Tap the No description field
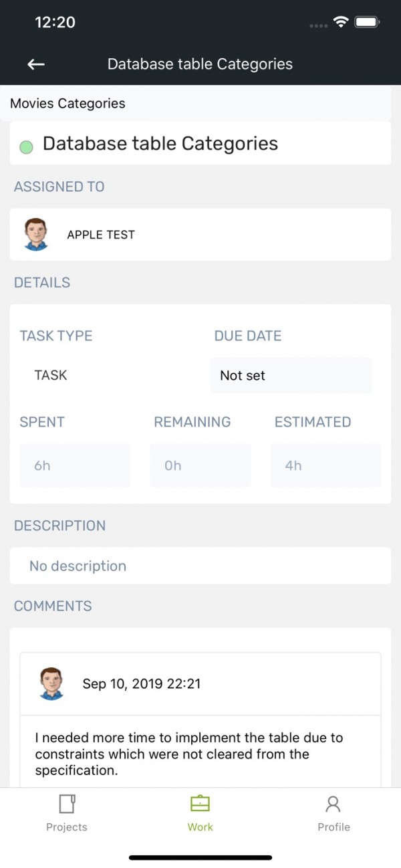Screen dimensions: 401x868 200,566
